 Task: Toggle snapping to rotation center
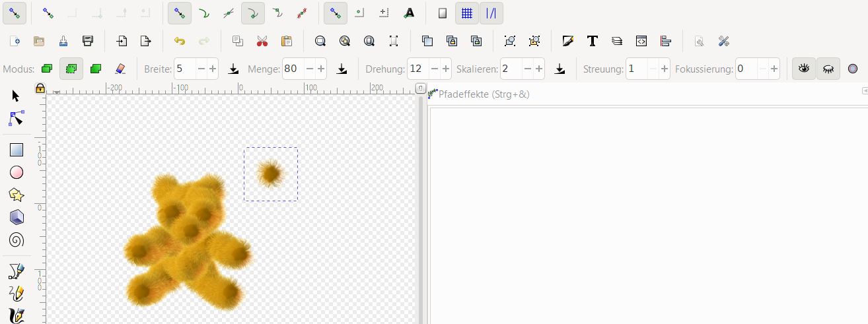coord(384,13)
